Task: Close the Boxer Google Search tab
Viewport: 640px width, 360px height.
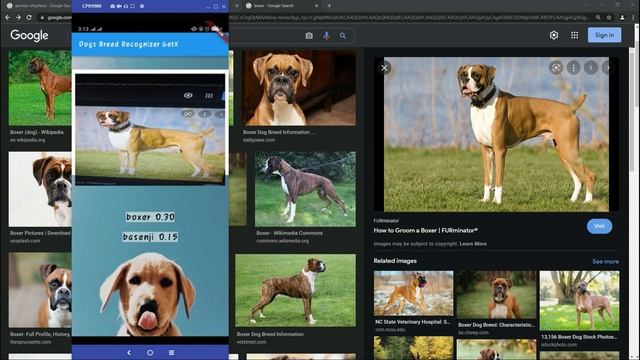Action: point(316,6)
